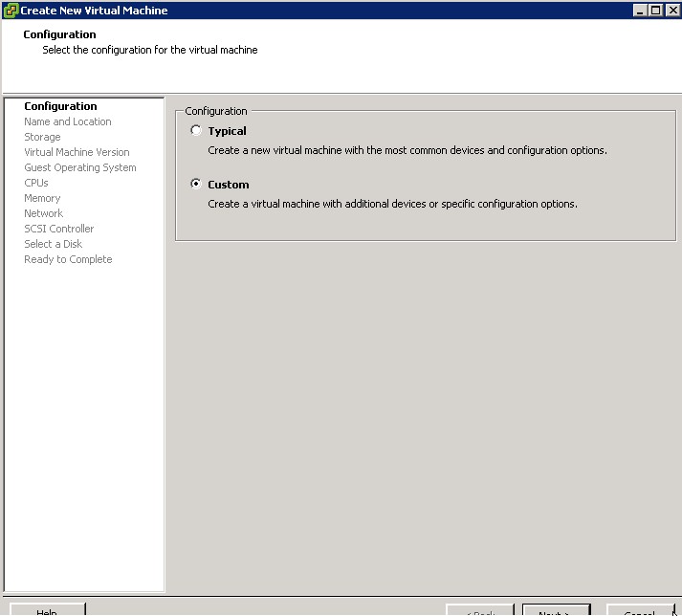682x616 pixels.
Task: Open the Ready to Complete step
Action: click(68, 259)
